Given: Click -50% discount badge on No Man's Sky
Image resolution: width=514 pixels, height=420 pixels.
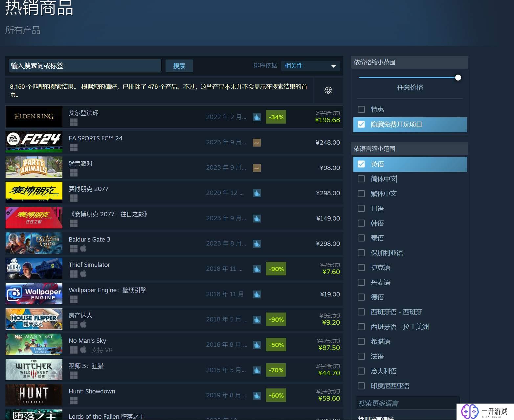Looking at the screenshot, I should pyautogui.click(x=276, y=345).
